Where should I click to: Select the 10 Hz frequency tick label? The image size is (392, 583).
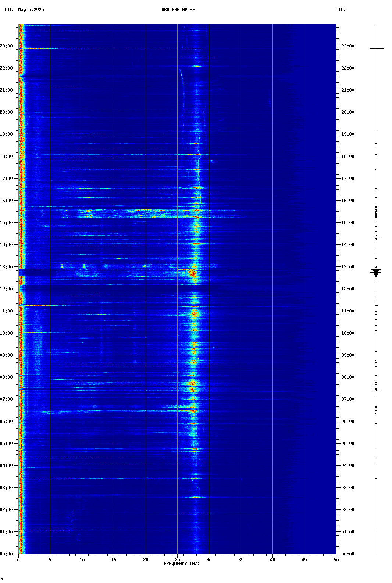(82, 560)
